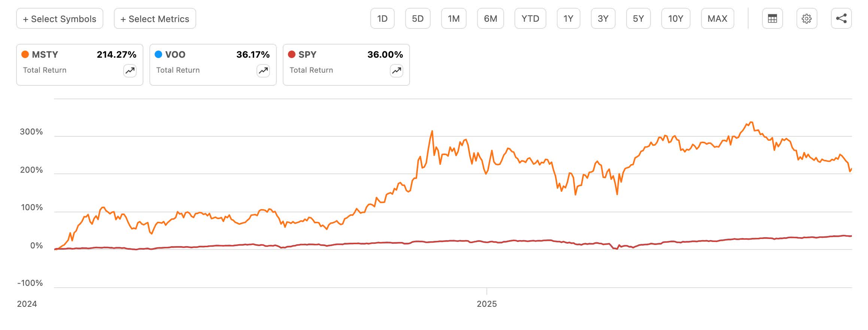Switch to the 1M view
This screenshot has height=330, width=868.
click(454, 18)
